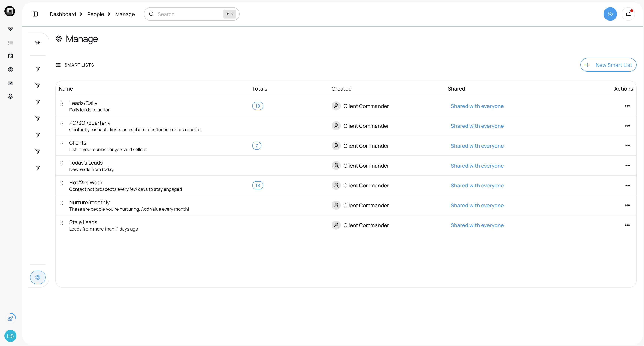The width and height of the screenshot is (644, 346).
Task: Open actions menu for Leads/Daily
Action: click(627, 106)
